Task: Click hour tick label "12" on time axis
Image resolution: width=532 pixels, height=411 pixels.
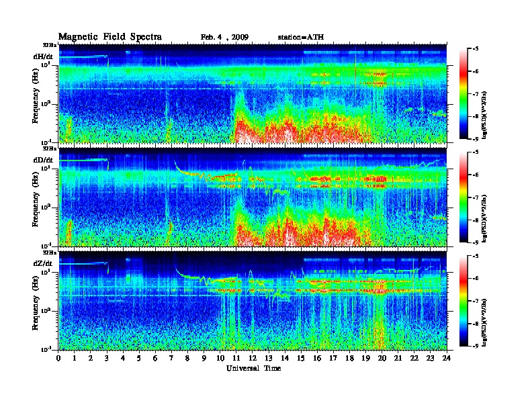Action: (x=253, y=359)
